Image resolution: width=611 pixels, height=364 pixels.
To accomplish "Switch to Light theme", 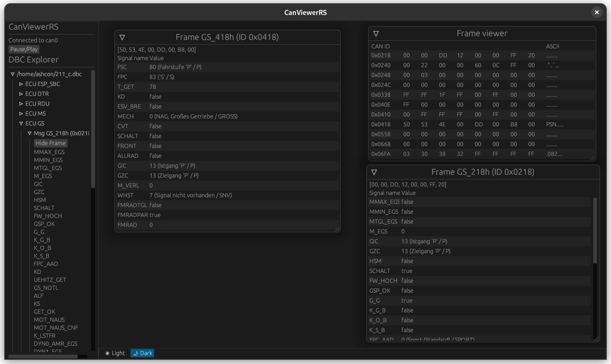I will click(x=115, y=353).
